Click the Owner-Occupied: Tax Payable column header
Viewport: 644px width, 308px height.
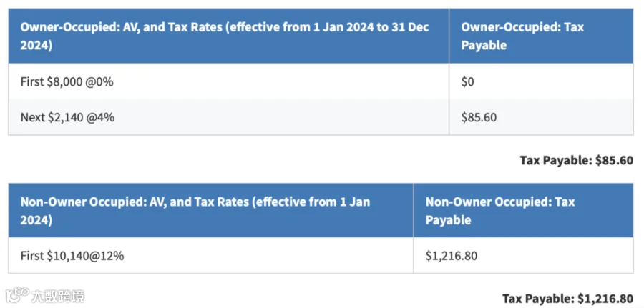pyautogui.click(x=541, y=36)
